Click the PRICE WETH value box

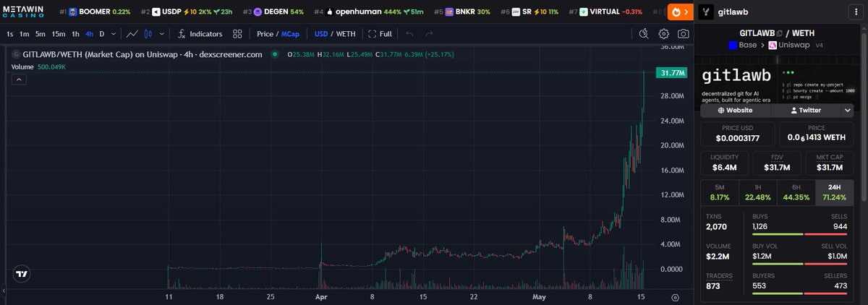[817, 134]
